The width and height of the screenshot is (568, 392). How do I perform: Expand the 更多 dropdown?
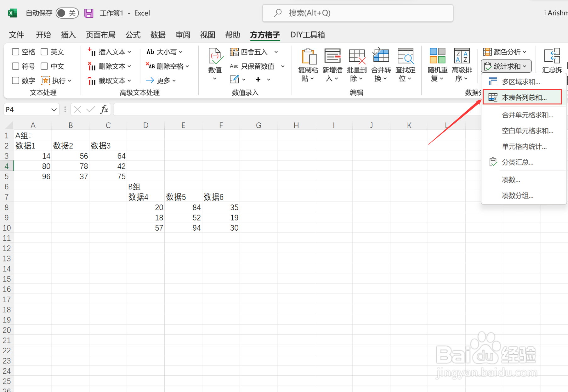[x=161, y=81]
